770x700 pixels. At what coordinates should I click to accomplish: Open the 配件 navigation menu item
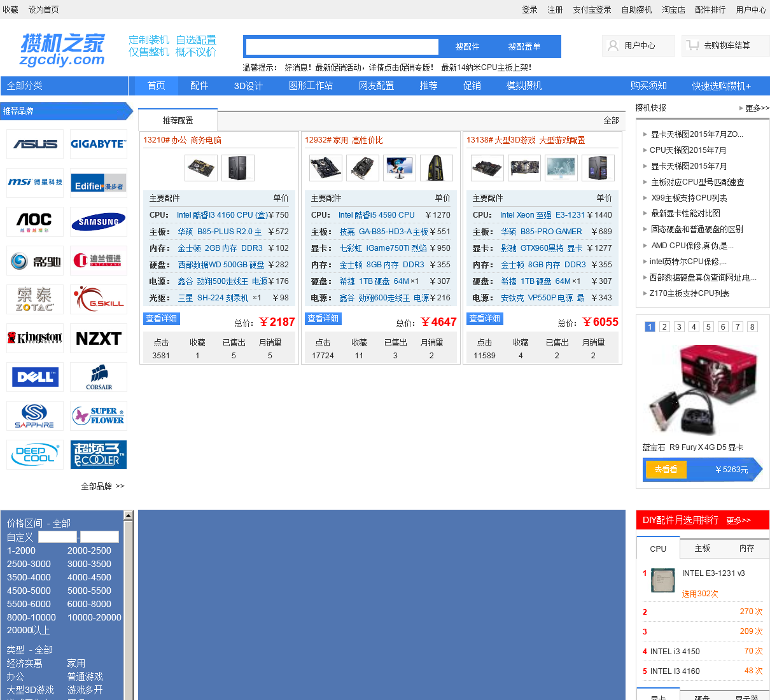pos(199,86)
